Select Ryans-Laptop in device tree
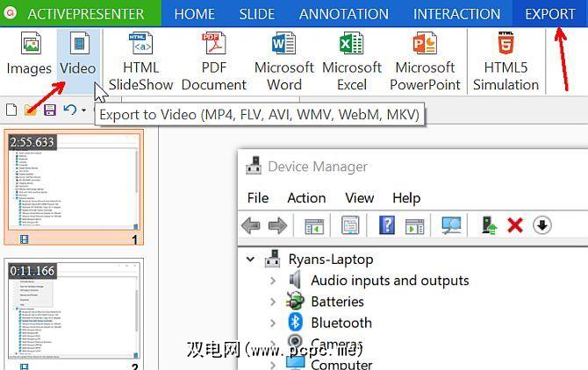 331,260
